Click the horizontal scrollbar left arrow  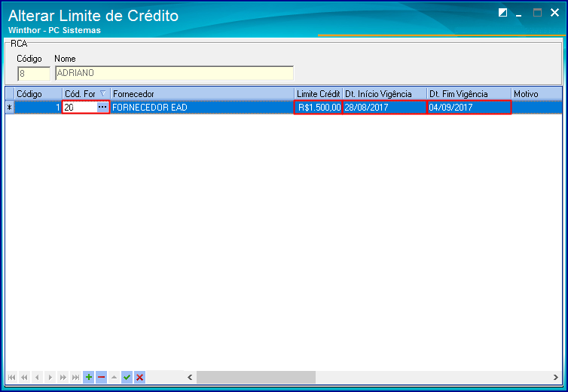[x=190, y=378]
